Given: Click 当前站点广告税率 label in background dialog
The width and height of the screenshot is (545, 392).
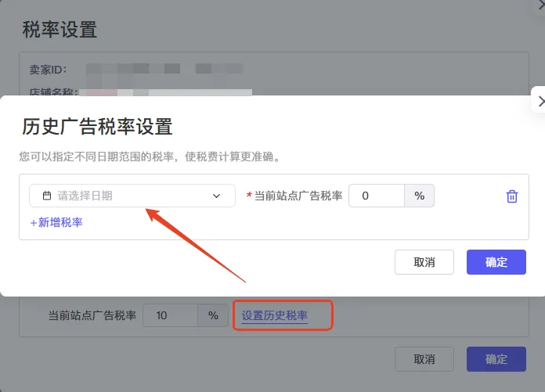Looking at the screenshot, I should 92,315.
